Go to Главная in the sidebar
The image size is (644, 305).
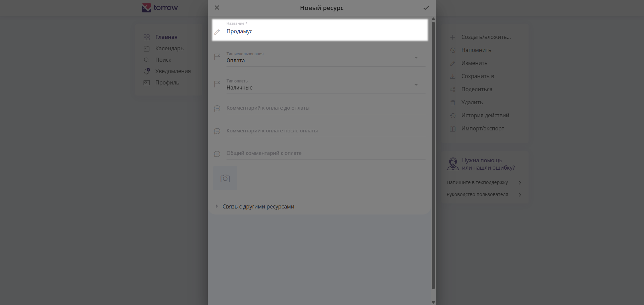166,37
